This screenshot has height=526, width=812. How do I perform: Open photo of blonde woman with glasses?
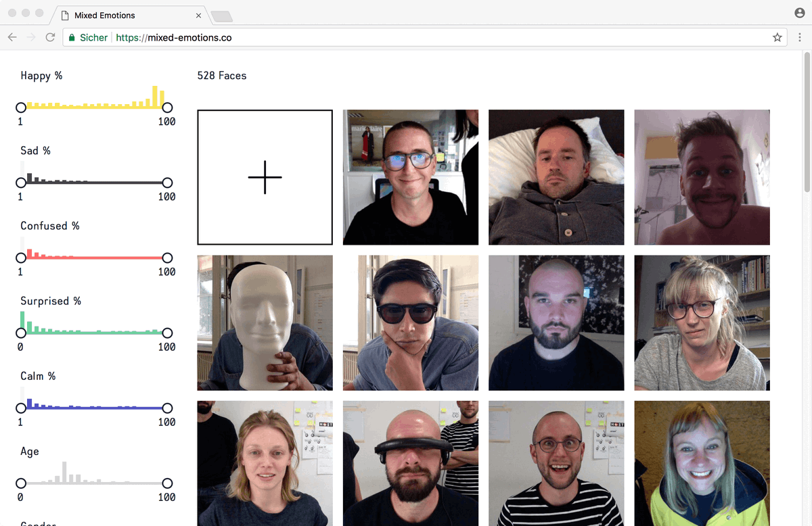(702, 322)
